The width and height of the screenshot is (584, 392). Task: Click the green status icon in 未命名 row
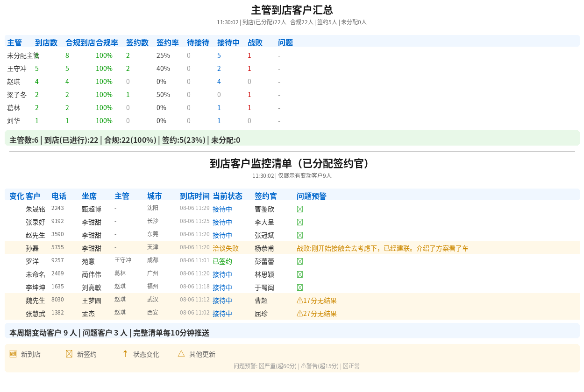300,274
